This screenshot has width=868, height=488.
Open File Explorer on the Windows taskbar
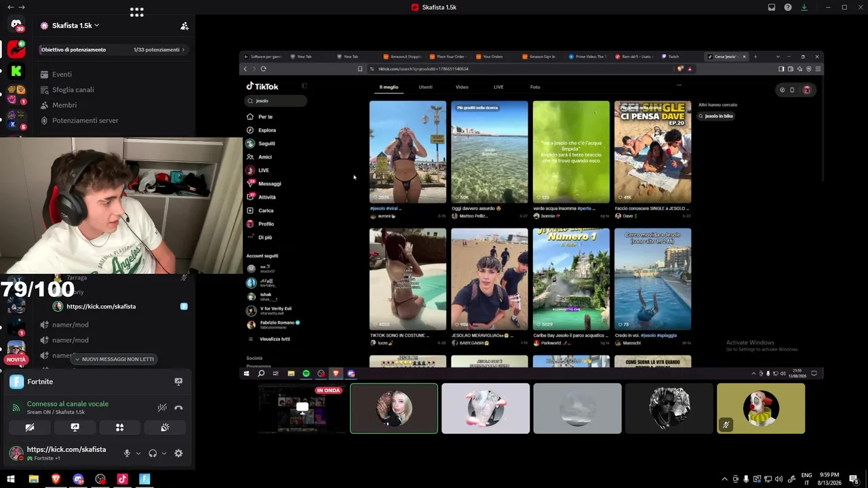click(34, 479)
